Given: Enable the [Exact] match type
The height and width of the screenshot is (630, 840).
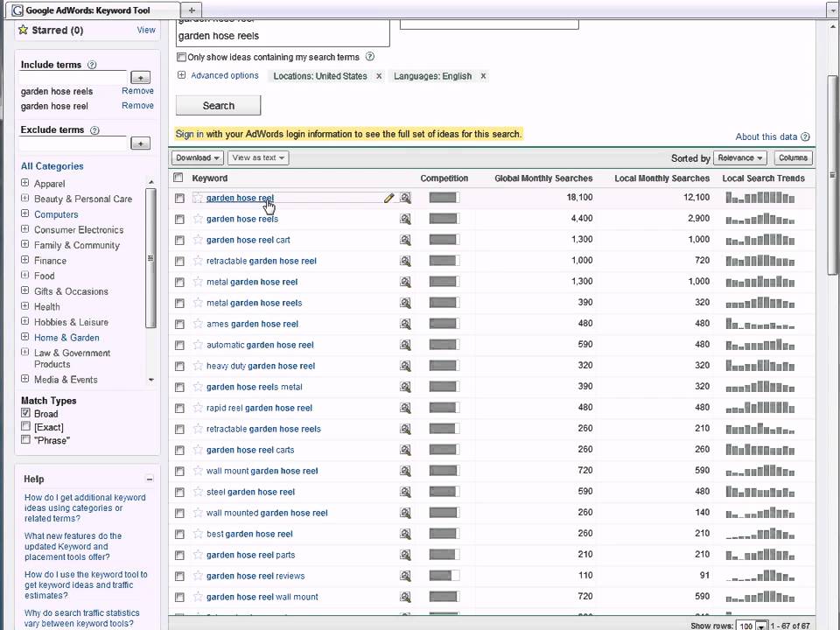Looking at the screenshot, I should [25, 426].
